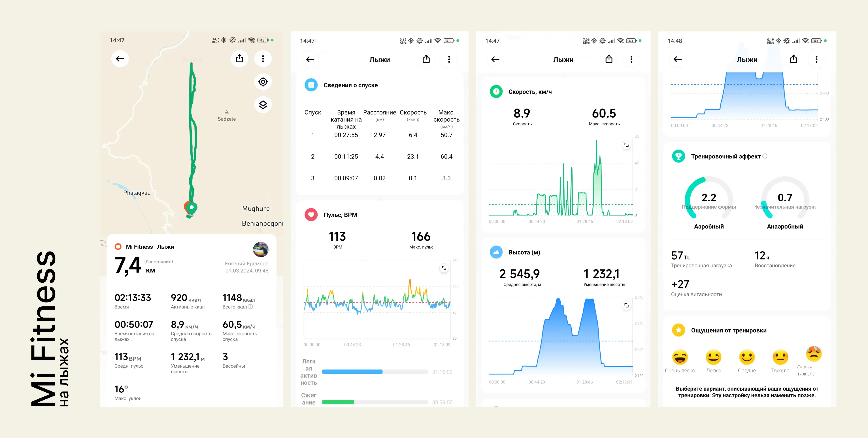The height and width of the screenshot is (438, 868).
Task: Select descent row 1 time 00:27:55
Action: tap(346, 135)
